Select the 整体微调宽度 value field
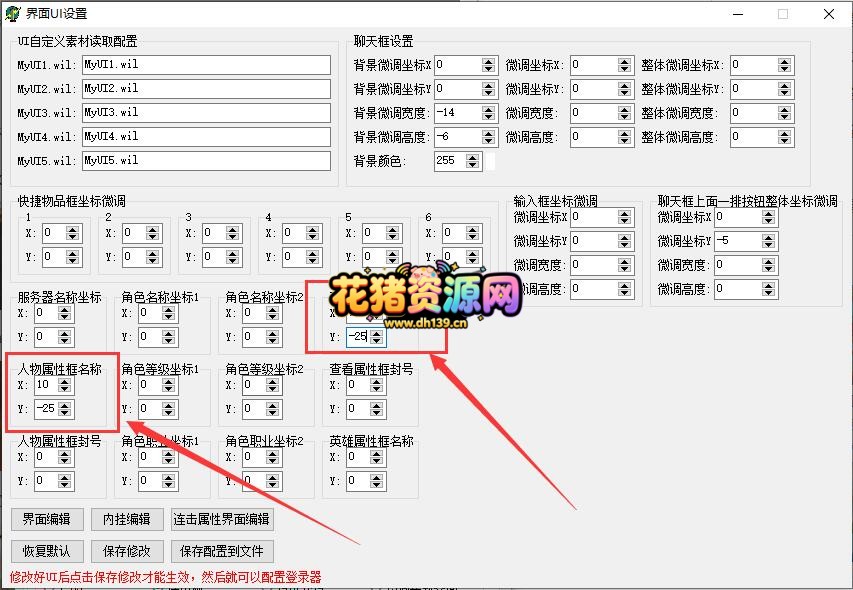This screenshot has height=590, width=853. tap(754, 113)
